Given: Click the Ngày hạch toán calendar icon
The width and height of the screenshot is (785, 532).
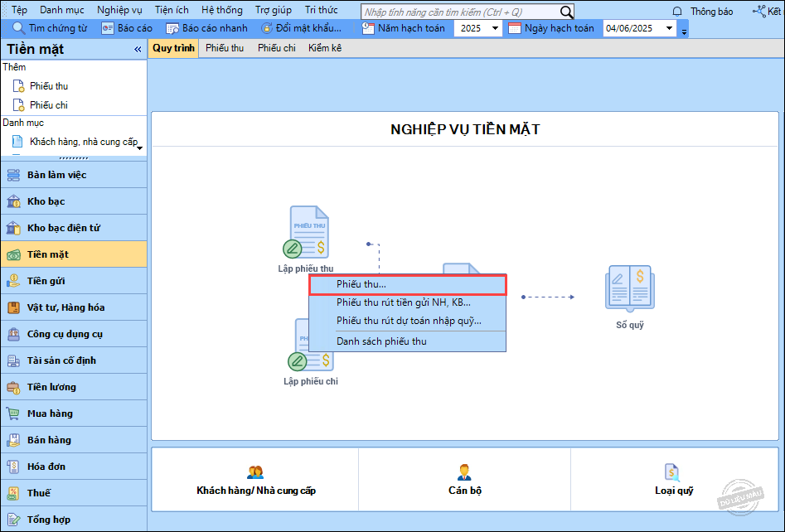Looking at the screenshot, I should tap(515, 28).
